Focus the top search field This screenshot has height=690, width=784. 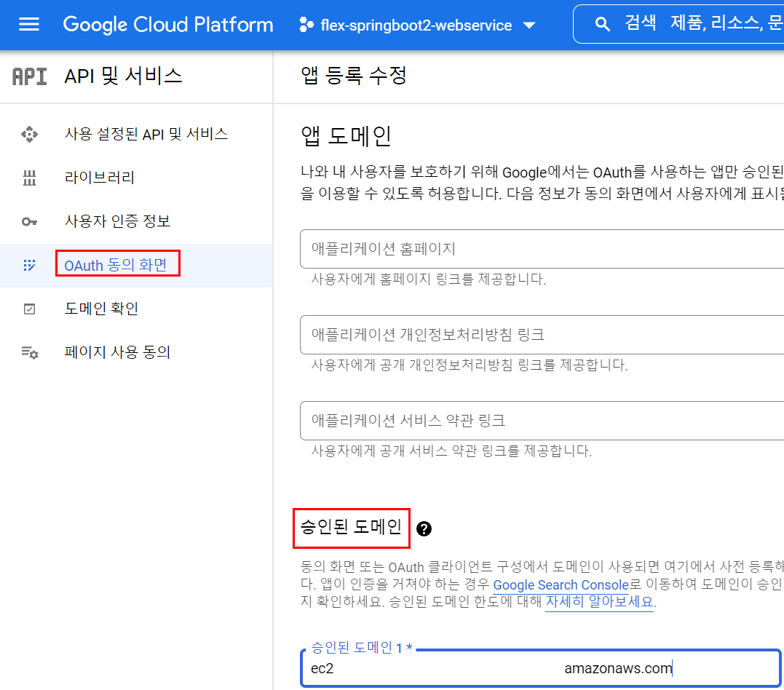(678, 24)
